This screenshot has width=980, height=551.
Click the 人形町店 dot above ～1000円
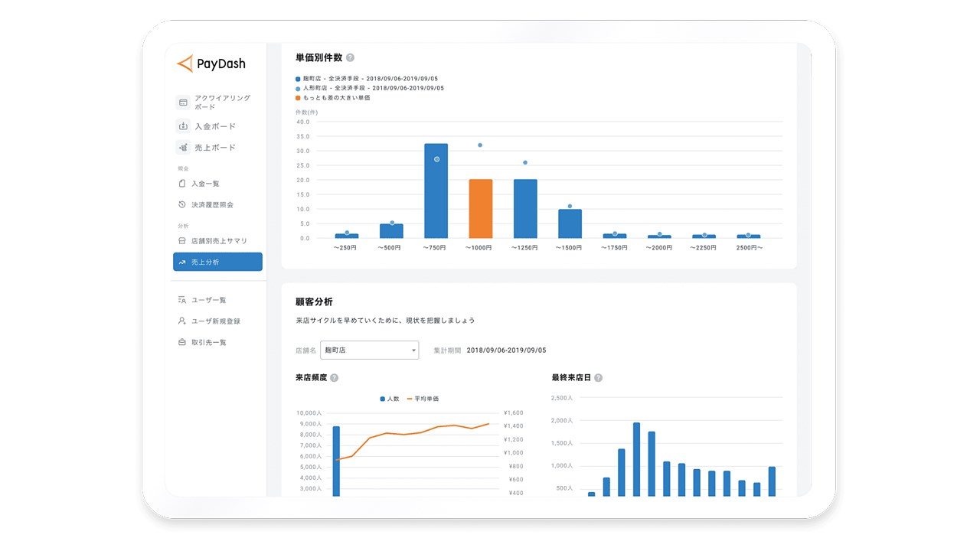[480, 145]
